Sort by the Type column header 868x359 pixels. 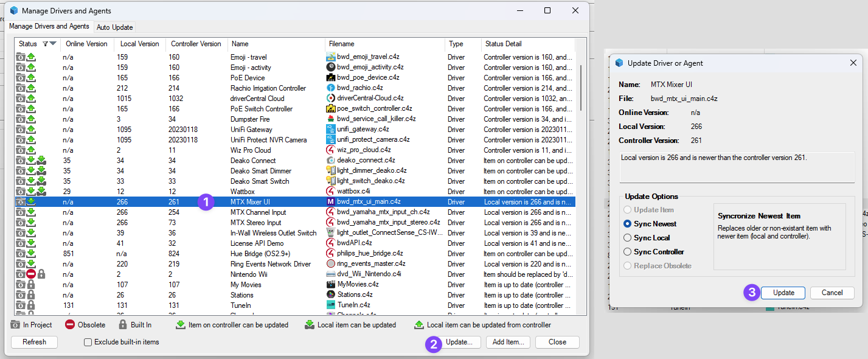pyautogui.click(x=463, y=44)
